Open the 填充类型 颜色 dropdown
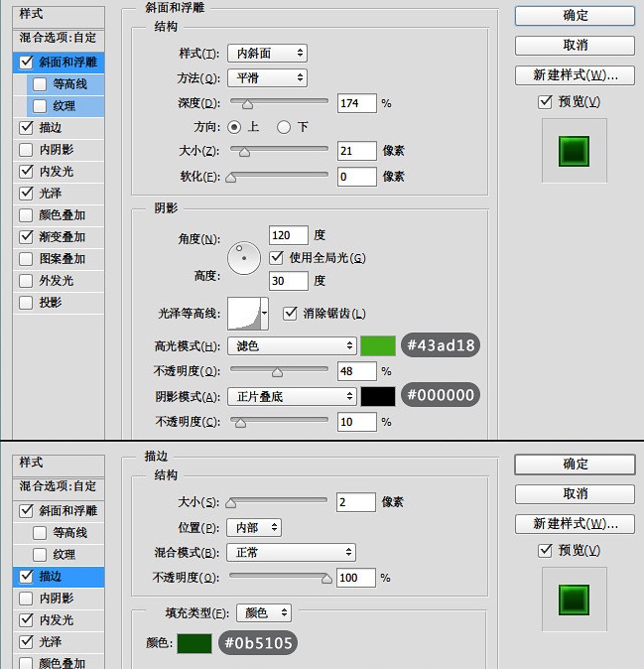Screen dimensions: 644x669 pyautogui.click(x=264, y=613)
